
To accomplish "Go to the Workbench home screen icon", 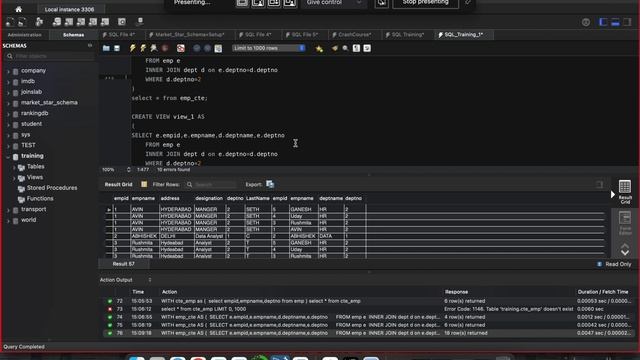I will [18, 9].
